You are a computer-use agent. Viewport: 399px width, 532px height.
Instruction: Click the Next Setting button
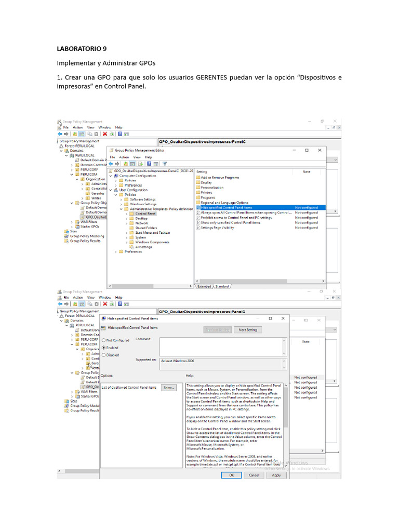[x=248, y=330]
